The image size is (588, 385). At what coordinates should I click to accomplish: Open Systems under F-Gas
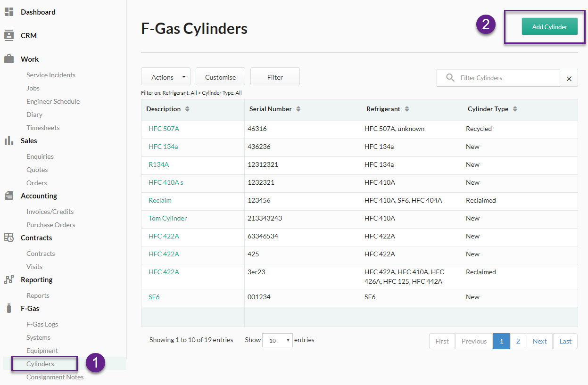tap(38, 337)
